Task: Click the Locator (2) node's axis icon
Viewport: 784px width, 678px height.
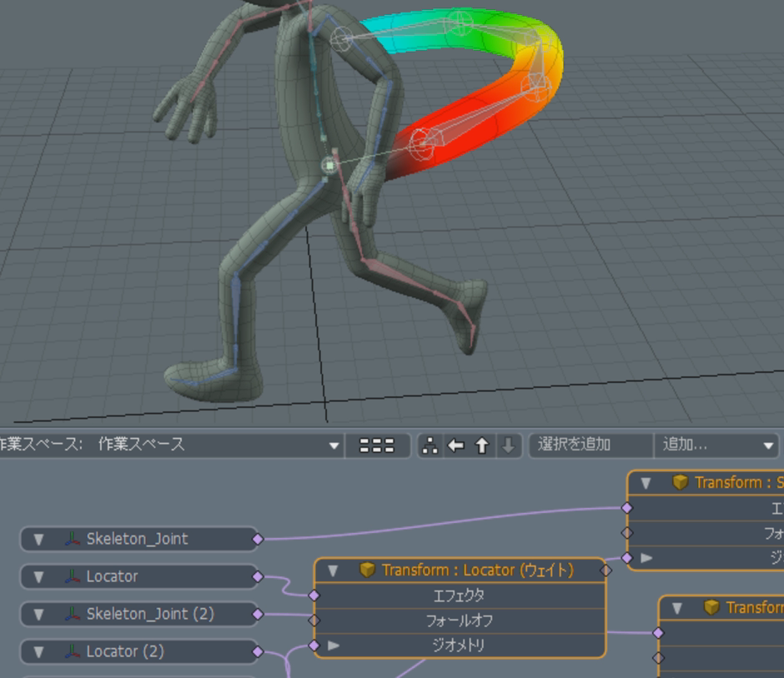Action: click(73, 652)
